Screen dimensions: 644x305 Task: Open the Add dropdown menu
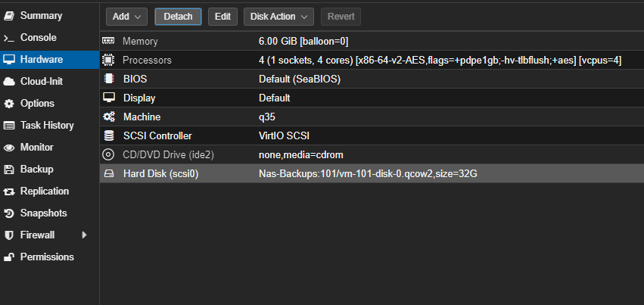(126, 17)
